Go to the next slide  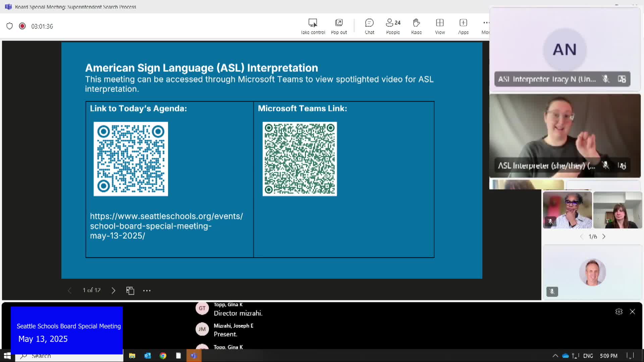point(113,291)
